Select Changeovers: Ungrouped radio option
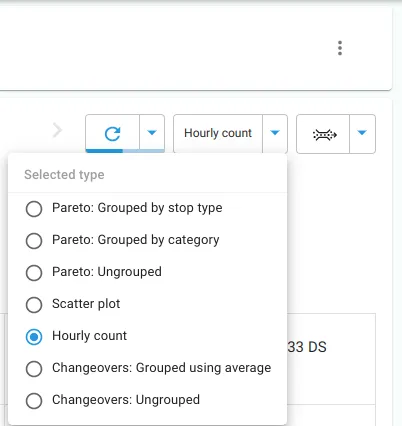 34,401
